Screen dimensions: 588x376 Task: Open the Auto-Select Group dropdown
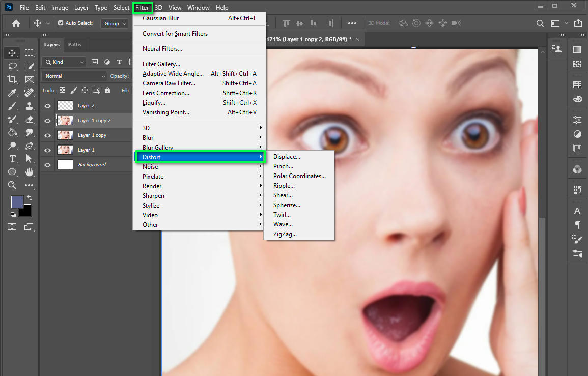(114, 23)
